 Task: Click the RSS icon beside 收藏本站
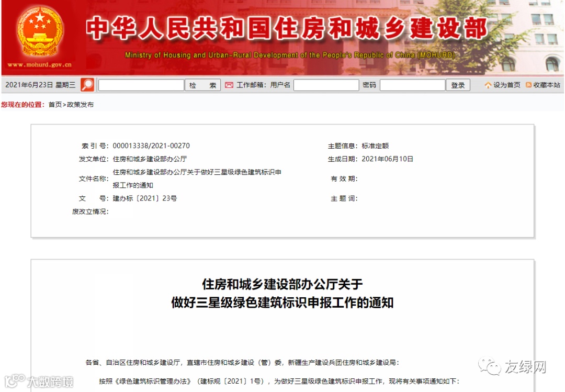click(528, 85)
